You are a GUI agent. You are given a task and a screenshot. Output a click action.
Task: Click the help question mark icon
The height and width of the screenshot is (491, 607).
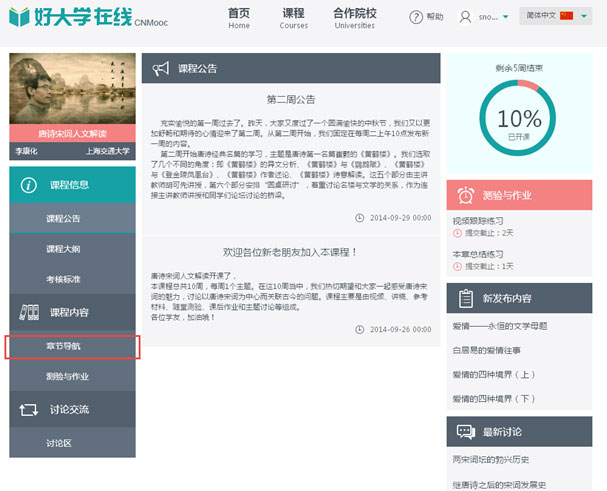[x=415, y=17]
